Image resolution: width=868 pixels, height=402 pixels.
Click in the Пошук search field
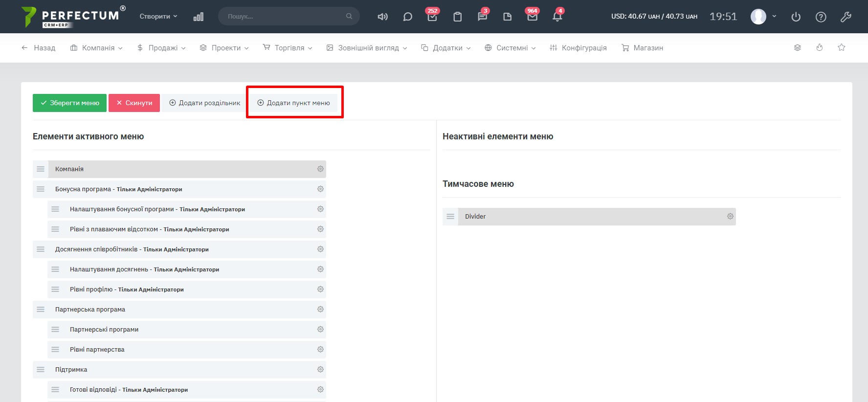point(285,16)
